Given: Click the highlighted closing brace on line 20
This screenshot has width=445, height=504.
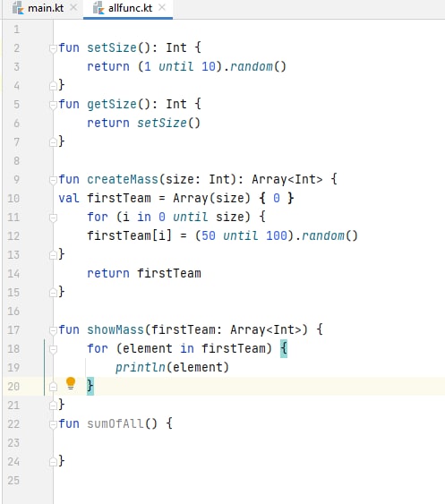Looking at the screenshot, I should [90, 387].
